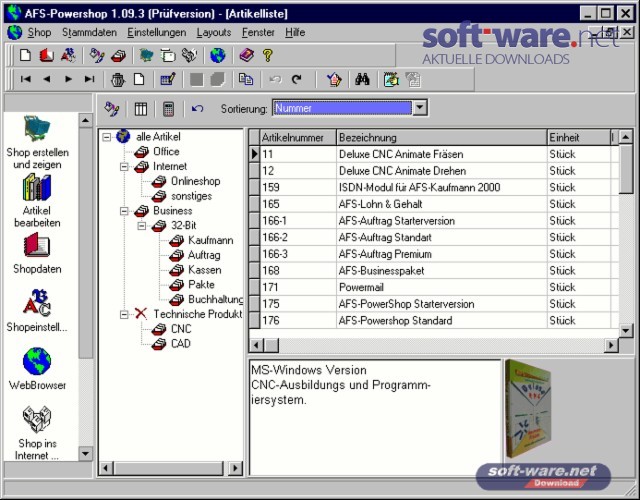
Task: Open WebBrowser in the sidebar
Action: [x=37, y=369]
